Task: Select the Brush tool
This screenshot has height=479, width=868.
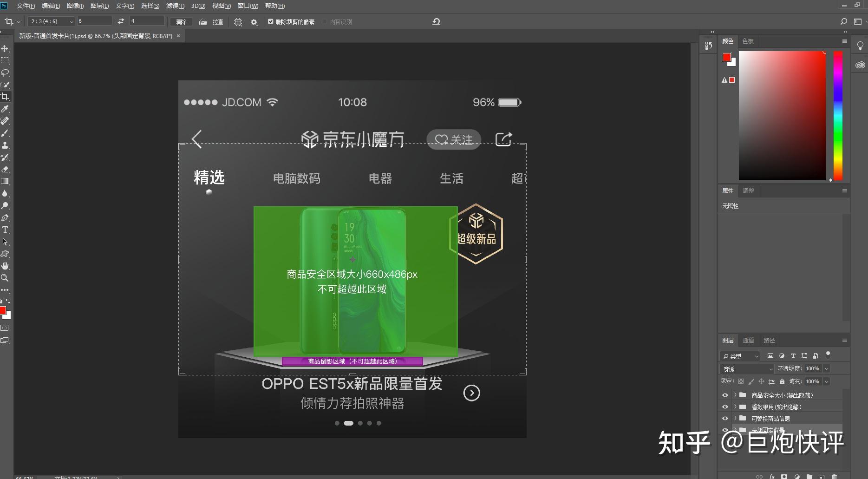Action: 5,133
